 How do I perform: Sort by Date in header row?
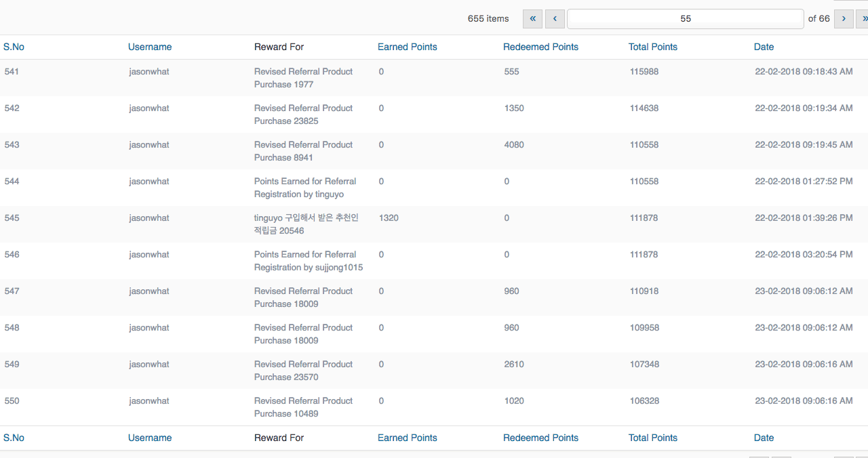pyautogui.click(x=764, y=47)
